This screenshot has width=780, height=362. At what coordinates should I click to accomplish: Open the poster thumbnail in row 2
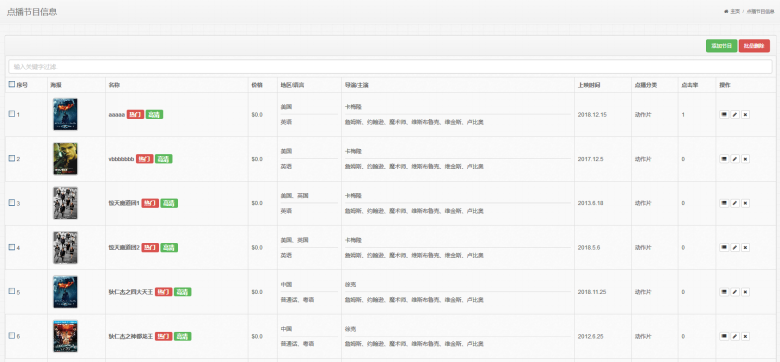point(65,159)
